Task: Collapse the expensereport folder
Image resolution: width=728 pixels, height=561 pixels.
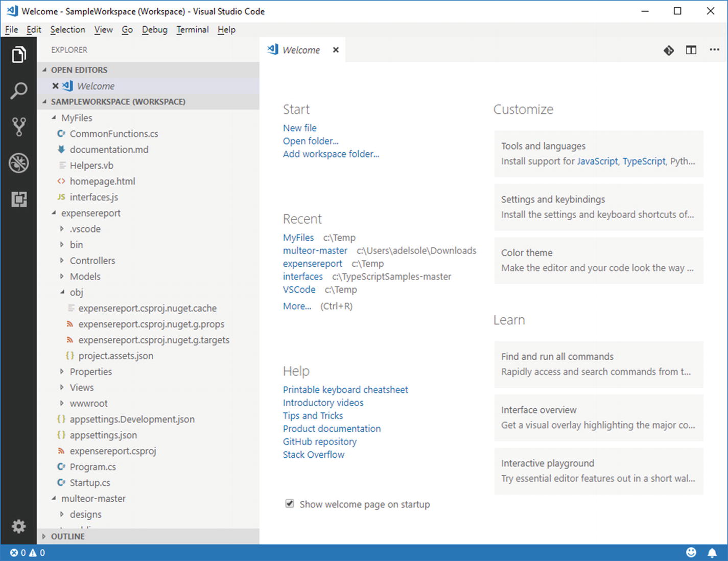Action: pos(54,213)
